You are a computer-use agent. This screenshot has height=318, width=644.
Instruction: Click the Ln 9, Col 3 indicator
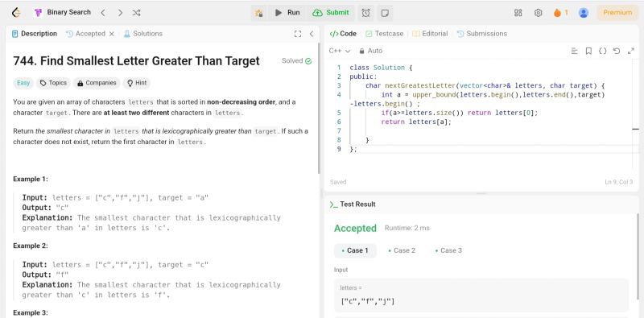618,182
